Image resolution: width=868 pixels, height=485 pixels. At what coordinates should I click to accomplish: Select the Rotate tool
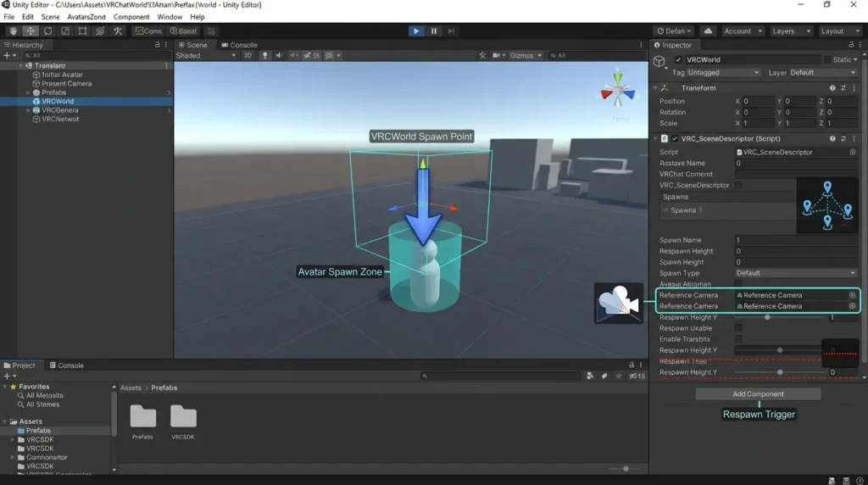tap(47, 31)
